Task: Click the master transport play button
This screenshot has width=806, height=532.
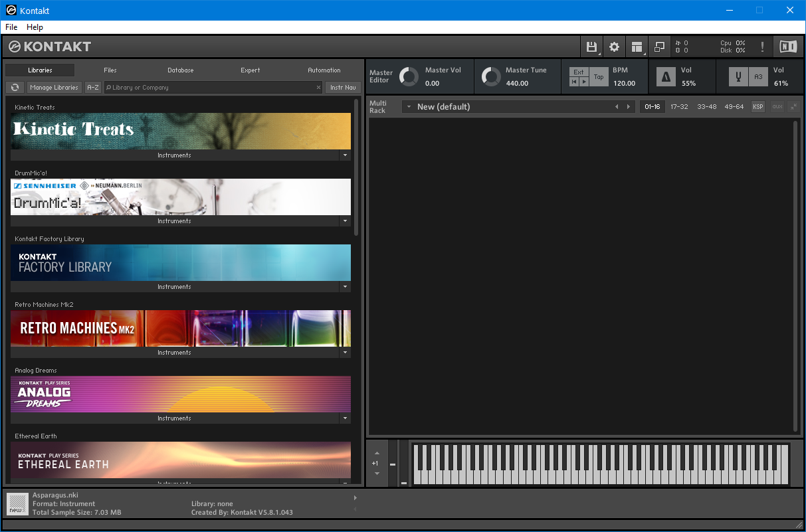Action: click(584, 82)
